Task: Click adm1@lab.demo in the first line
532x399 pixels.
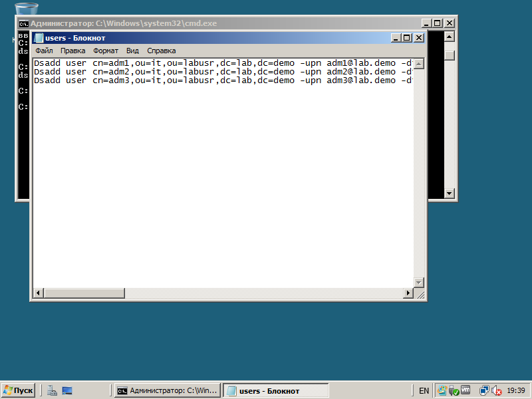Action: (x=361, y=63)
